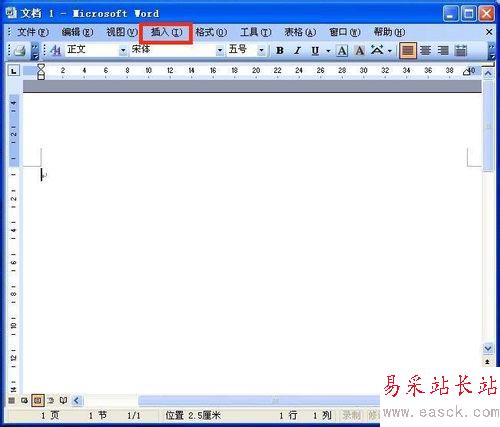Open the Styles and Formatting pane icon

(x=55, y=51)
